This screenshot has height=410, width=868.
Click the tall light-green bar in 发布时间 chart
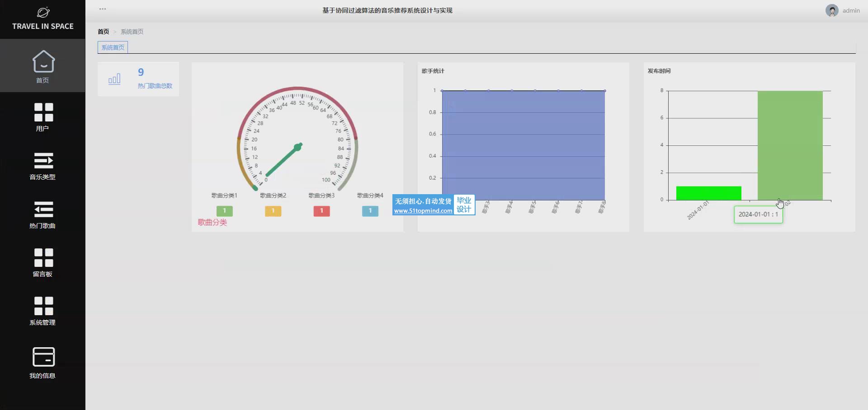pyautogui.click(x=790, y=145)
